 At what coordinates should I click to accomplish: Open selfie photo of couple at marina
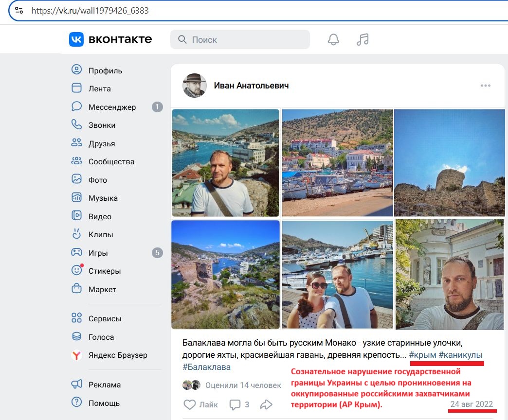pos(338,275)
